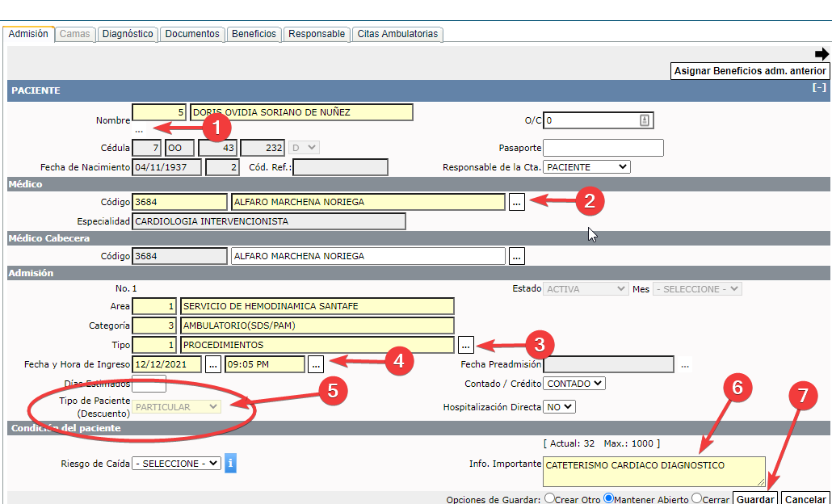Open the Beneficios tab
The image size is (832, 504).
pos(254,34)
